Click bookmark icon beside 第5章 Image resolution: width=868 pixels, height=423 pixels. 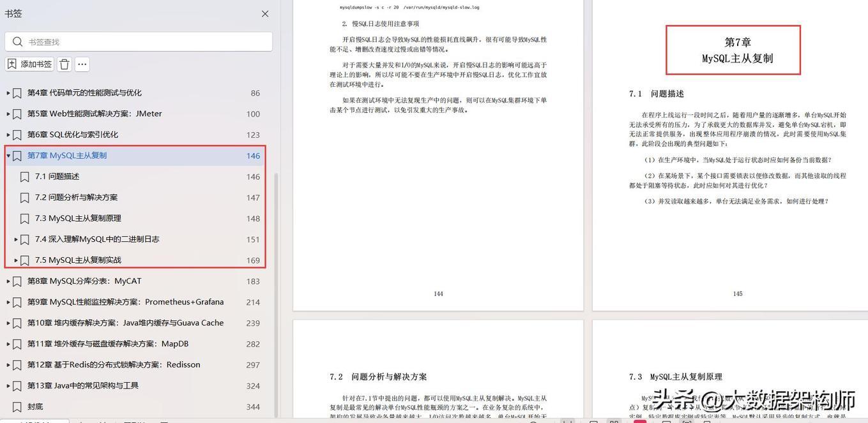(17, 114)
